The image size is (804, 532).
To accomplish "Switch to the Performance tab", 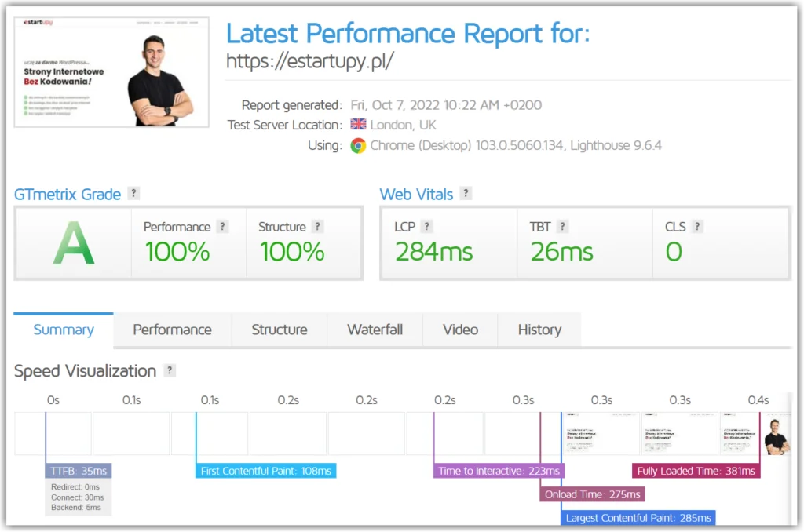I will tap(172, 330).
